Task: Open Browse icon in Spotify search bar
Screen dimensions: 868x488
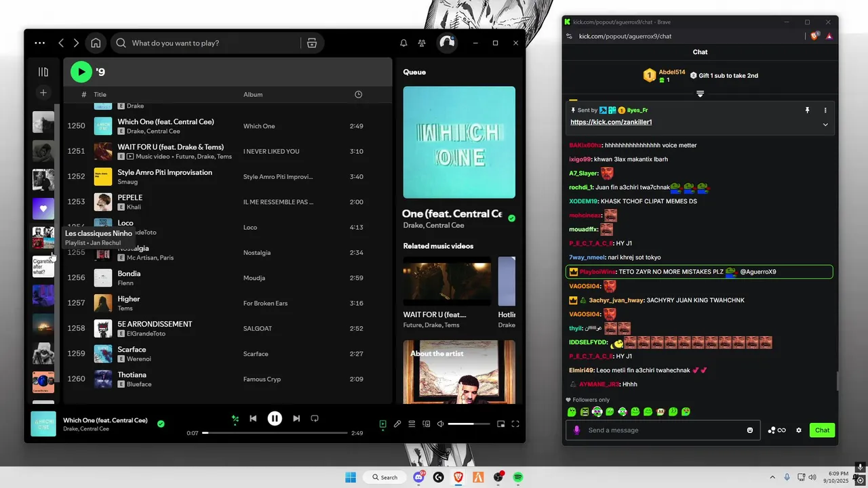Action: pos(312,43)
